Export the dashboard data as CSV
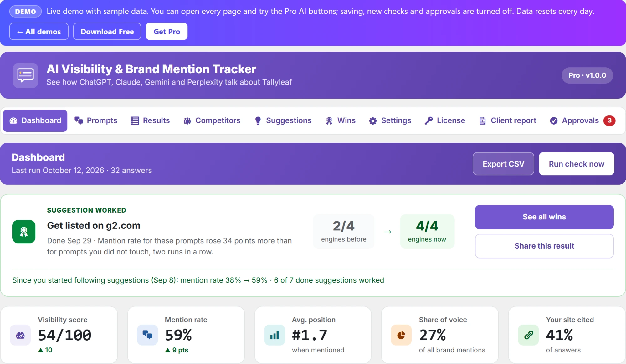Screen dimensions: 626x364 (x=503, y=164)
